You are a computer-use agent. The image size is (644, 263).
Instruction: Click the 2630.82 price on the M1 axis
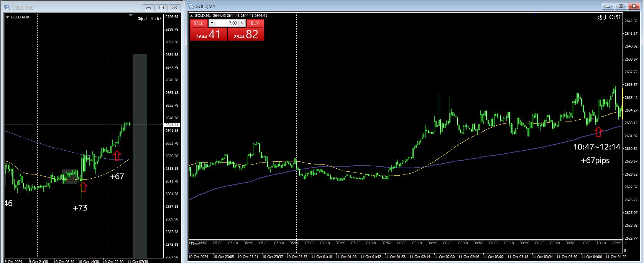(x=631, y=149)
